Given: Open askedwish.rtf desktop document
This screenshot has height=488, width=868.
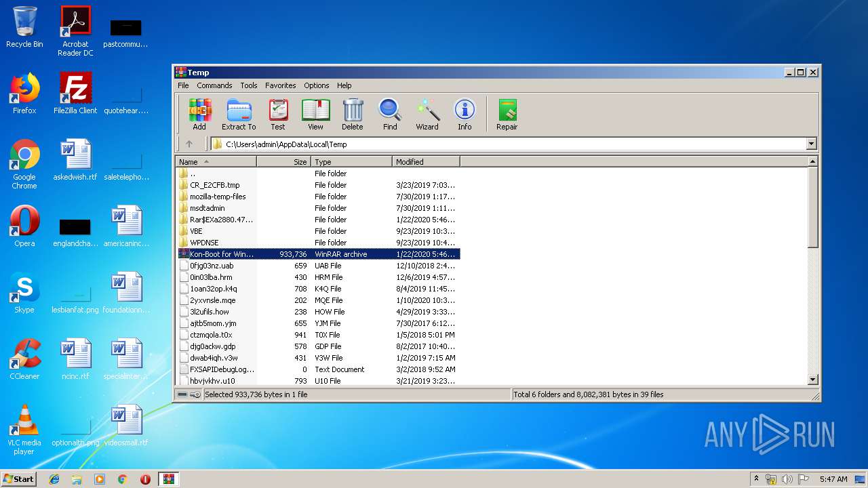Looking at the screenshot, I should click(x=75, y=160).
